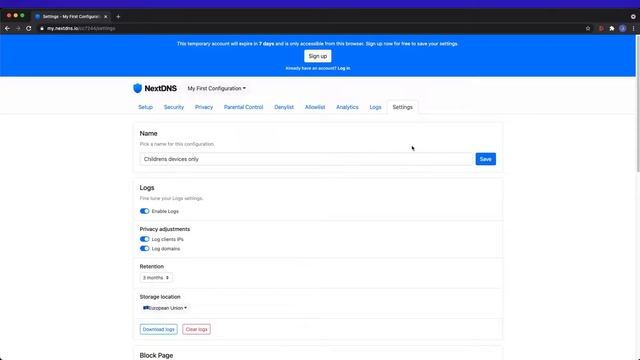
Task: Click the Storage location label
Action: click(x=160, y=297)
